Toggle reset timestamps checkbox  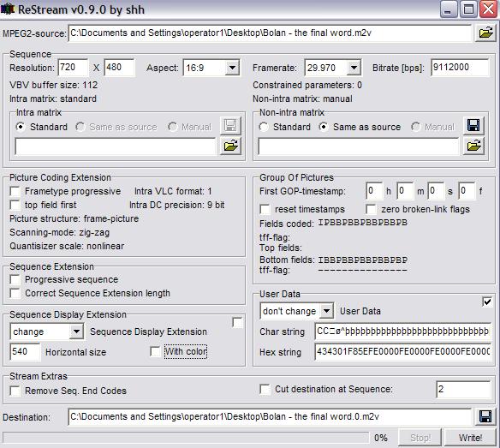coord(265,209)
